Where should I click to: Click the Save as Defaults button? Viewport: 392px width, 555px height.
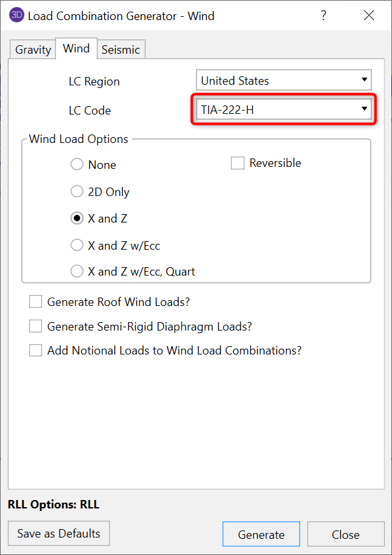click(x=59, y=534)
